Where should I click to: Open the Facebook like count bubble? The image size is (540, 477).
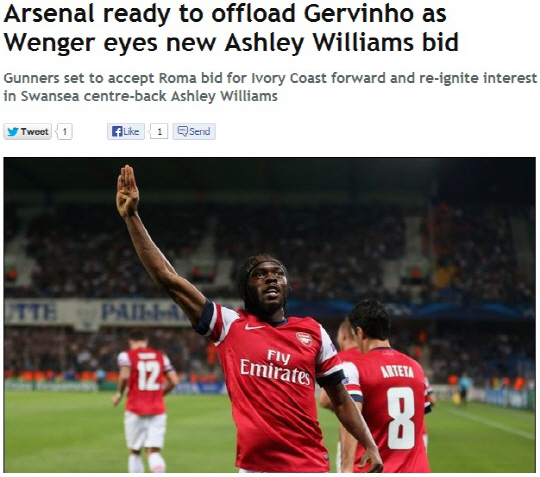[x=159, y=132]
